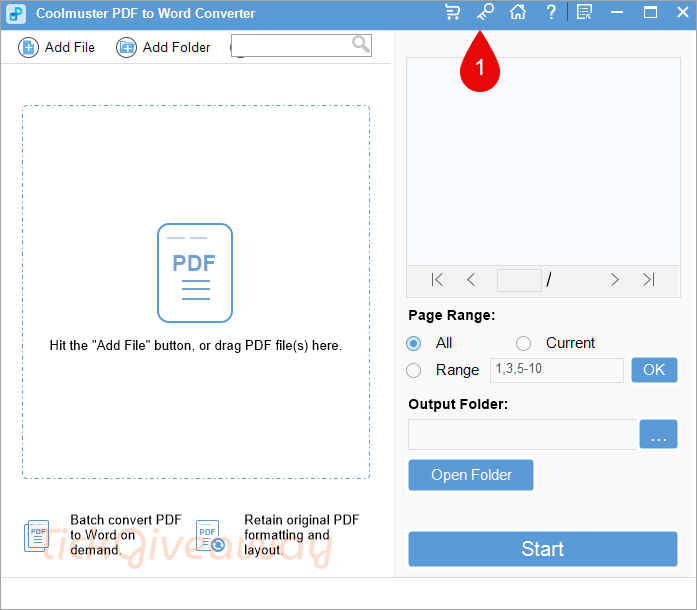Click the Open Folder button
Viewport: 697px width, 610px height.
[x=471, y=475]
